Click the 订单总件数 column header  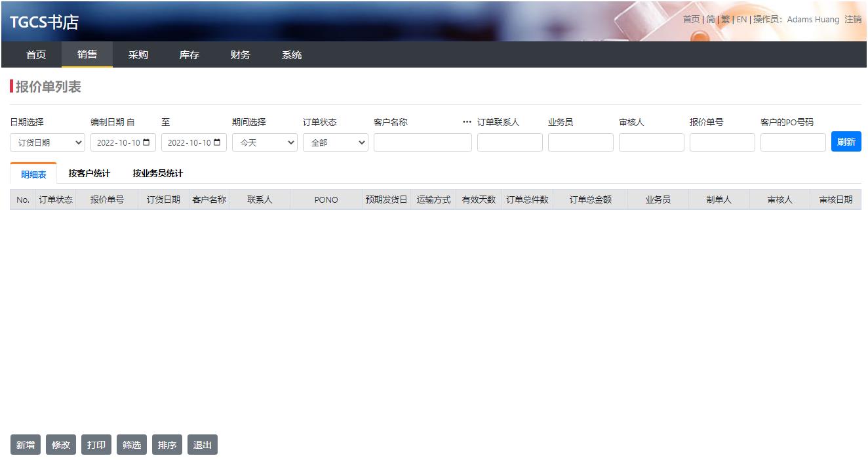(x=527, y=199)
